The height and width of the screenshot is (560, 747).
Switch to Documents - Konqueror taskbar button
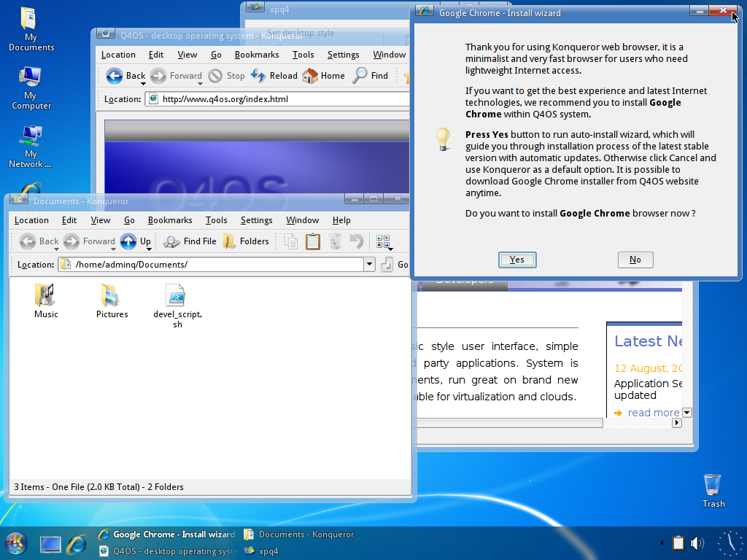(299, 534)
